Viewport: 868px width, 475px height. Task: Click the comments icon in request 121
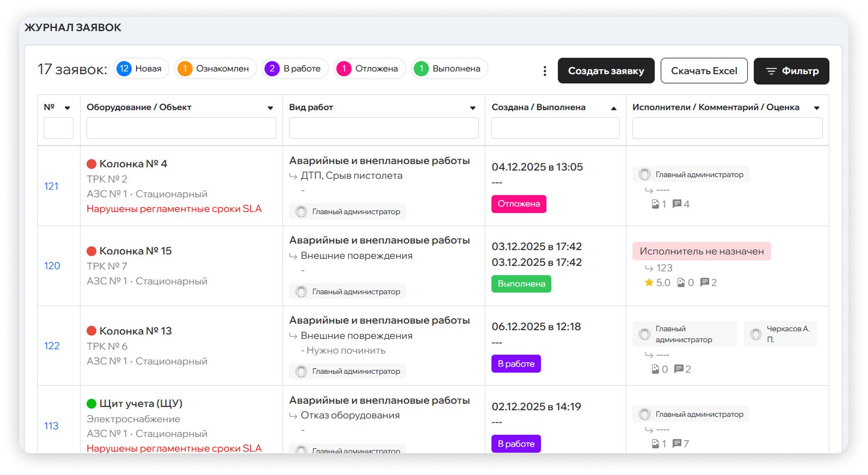click(677, 204)
